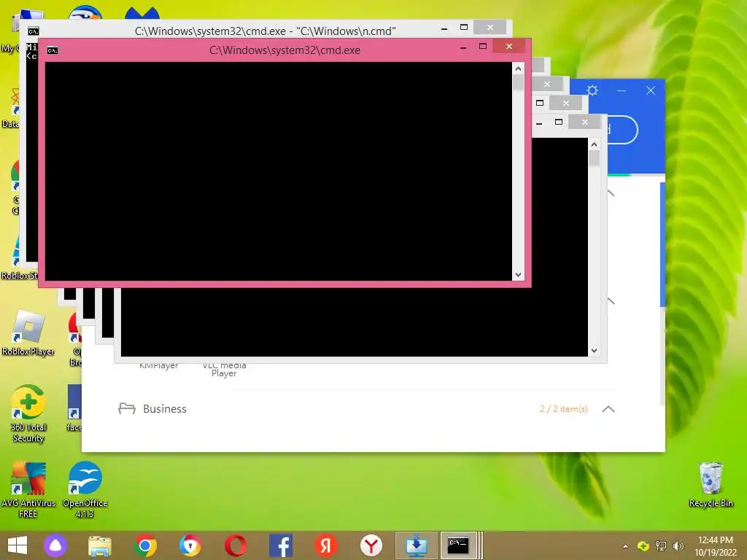Select the Roblox Player desktop shortcut
The height and width of the screenshot is (560, 747).
(28, 332)
